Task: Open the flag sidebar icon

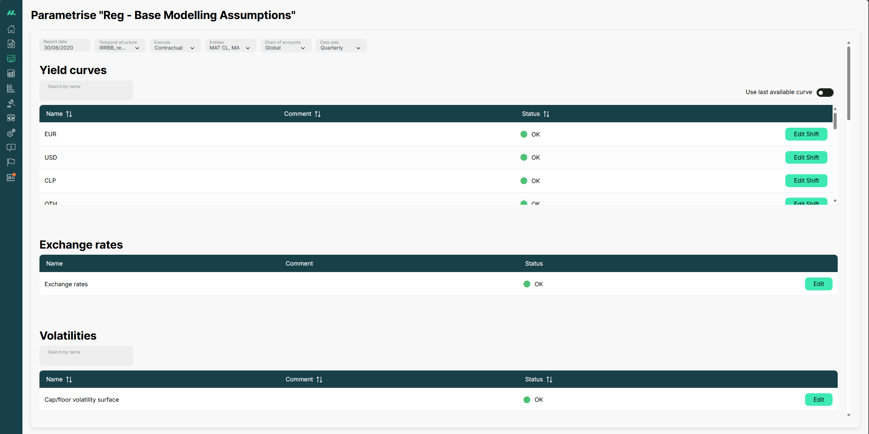Action: click(x=11, y=162)
